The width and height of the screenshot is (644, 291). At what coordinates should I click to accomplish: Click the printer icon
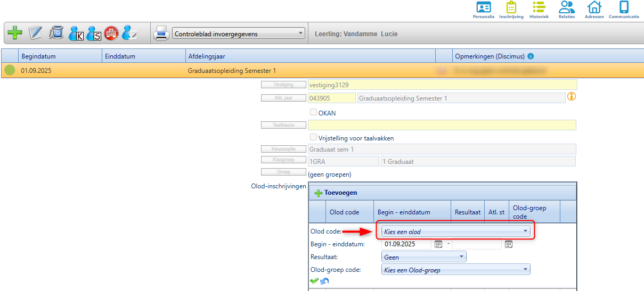(161, 34)
